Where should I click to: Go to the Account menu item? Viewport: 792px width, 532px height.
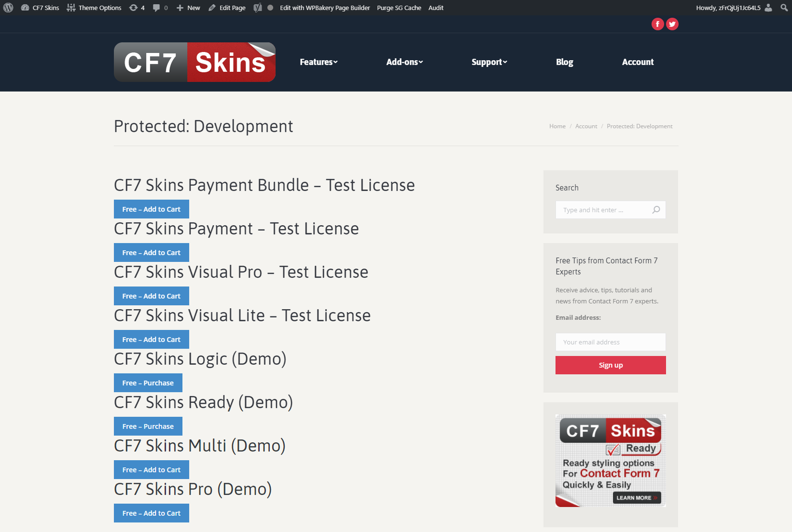point(638,62)
